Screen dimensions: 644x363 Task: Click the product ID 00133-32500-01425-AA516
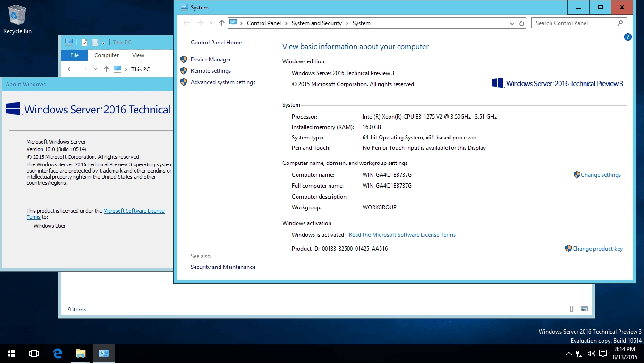click(355, 249)
